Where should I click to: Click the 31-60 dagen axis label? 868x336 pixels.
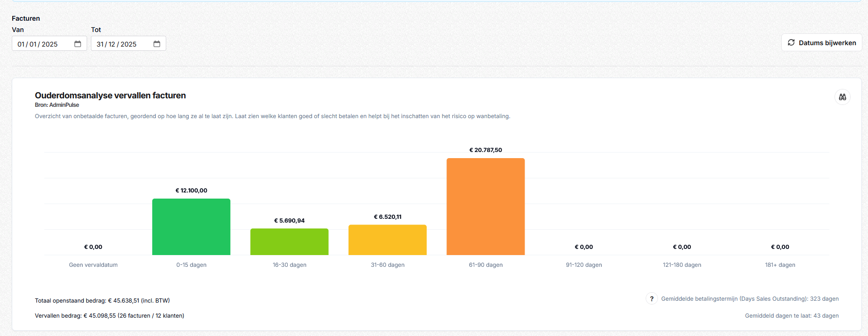tap(388, 265)
